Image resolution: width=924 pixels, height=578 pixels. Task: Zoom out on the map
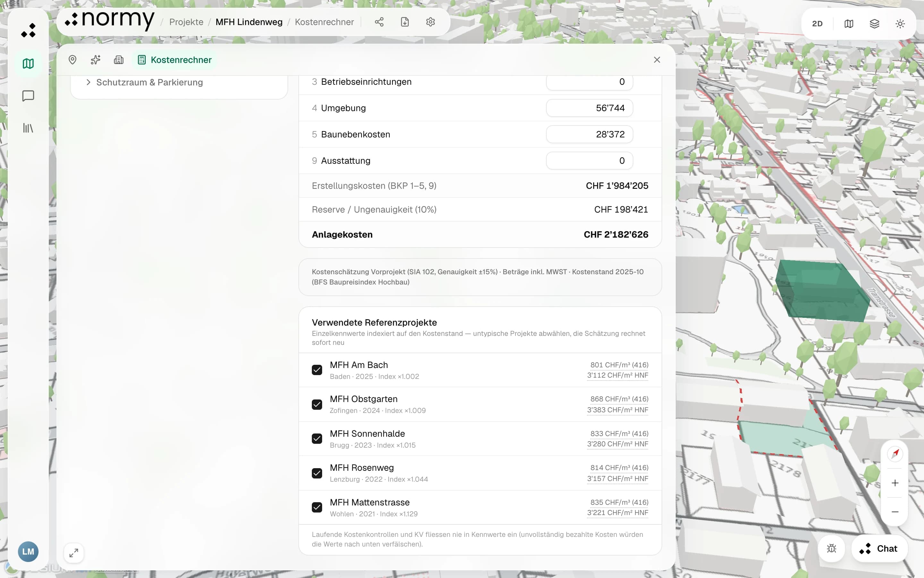click(x=895, y=512)
